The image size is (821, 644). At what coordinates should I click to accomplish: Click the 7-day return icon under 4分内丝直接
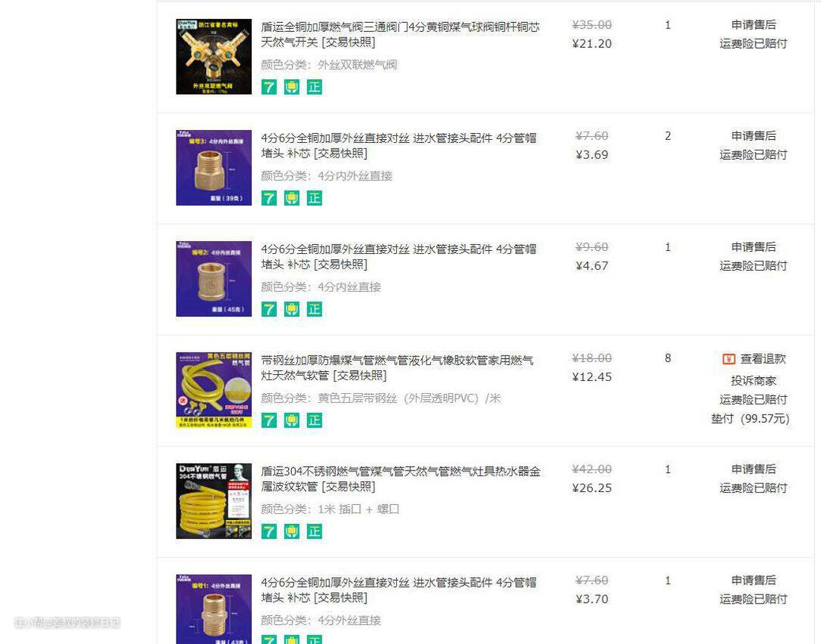click(x=269, y=309)
